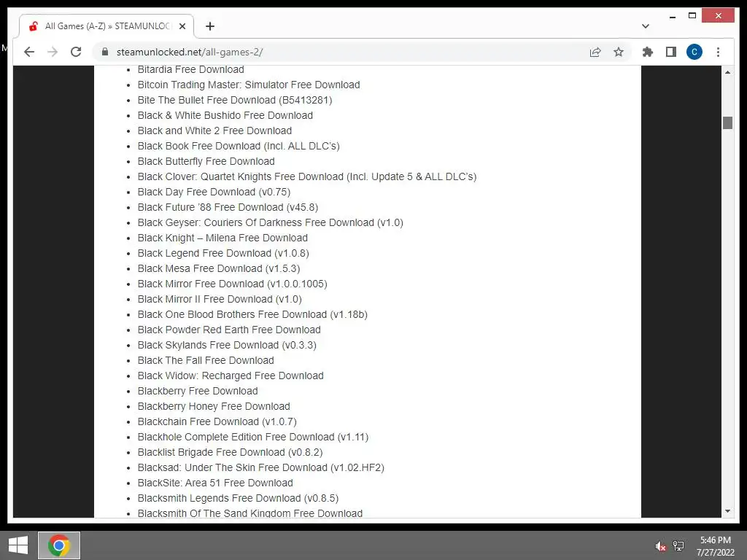Image resolution: width=747 pixels, height=560 pixels.
Task: Open Black Future '88 link
Action: (228, 207)
